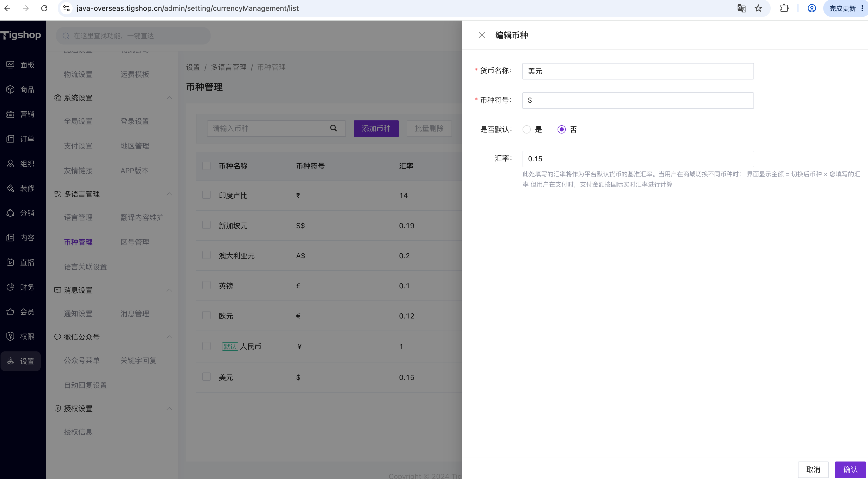Check the 英镑 row checkbox

206,285
